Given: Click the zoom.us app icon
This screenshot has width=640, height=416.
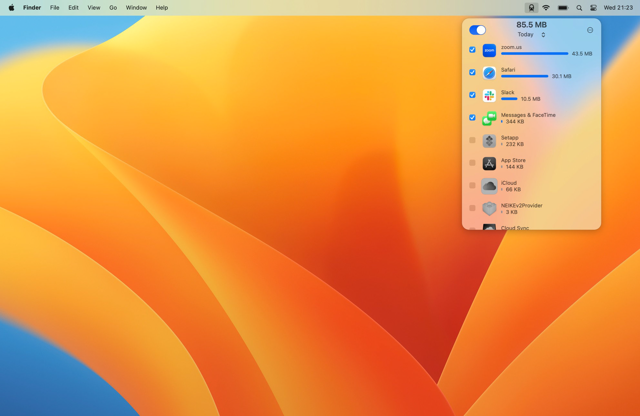Looking at the screenshot, I should (x=489, y=51).
